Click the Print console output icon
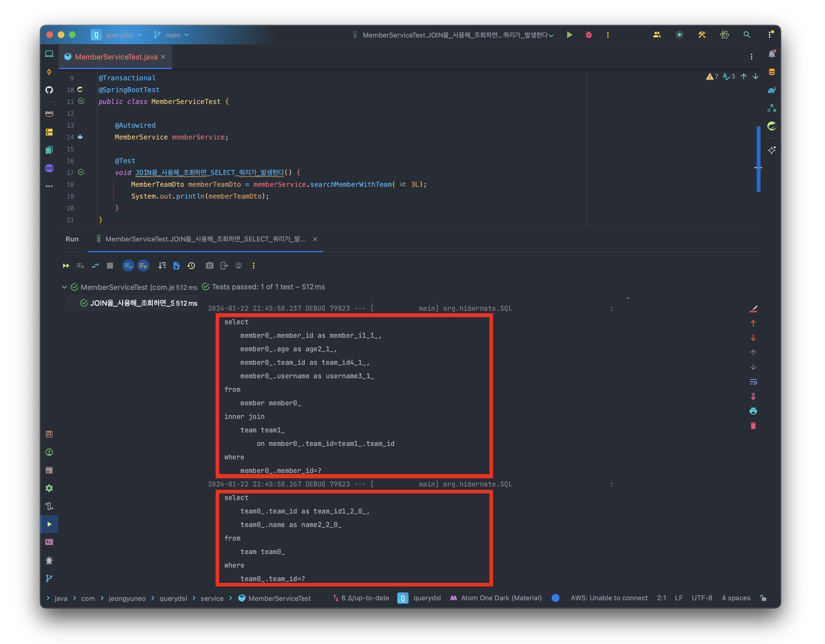Screen dimensions: 825x644 pyautogui.click(x=753, y=411)
